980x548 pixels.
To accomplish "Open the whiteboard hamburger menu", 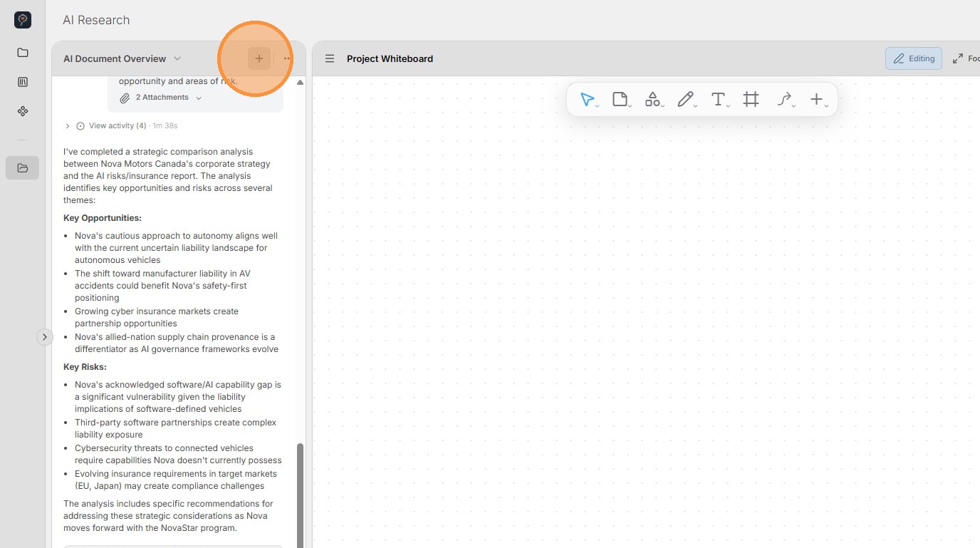I will [x=330, y=58].
